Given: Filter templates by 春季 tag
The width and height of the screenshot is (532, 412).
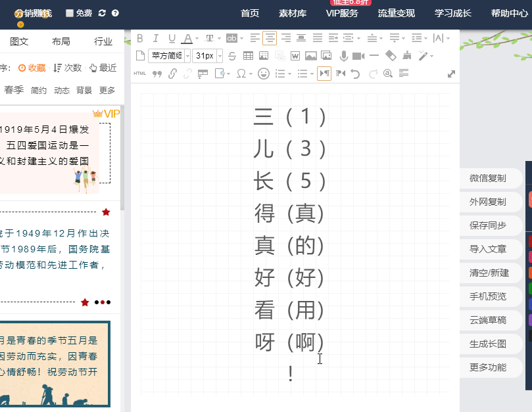Looking at the screenshot, I should pyautogui.click(x=14, y=90).
